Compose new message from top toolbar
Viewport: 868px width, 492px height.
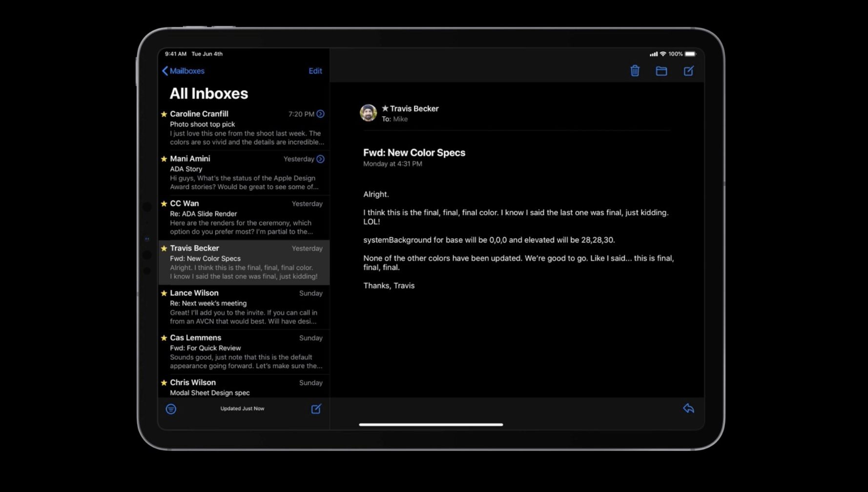click(688, 71)
